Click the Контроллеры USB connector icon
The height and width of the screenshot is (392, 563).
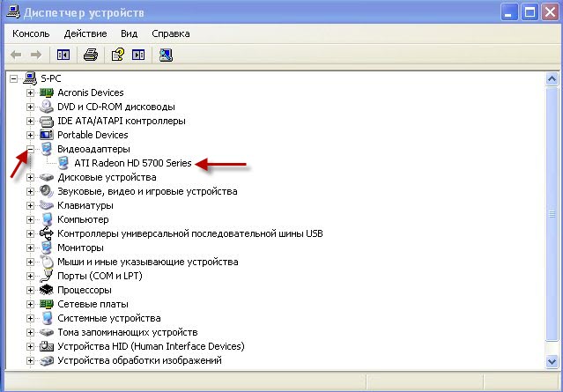[47, 233]
